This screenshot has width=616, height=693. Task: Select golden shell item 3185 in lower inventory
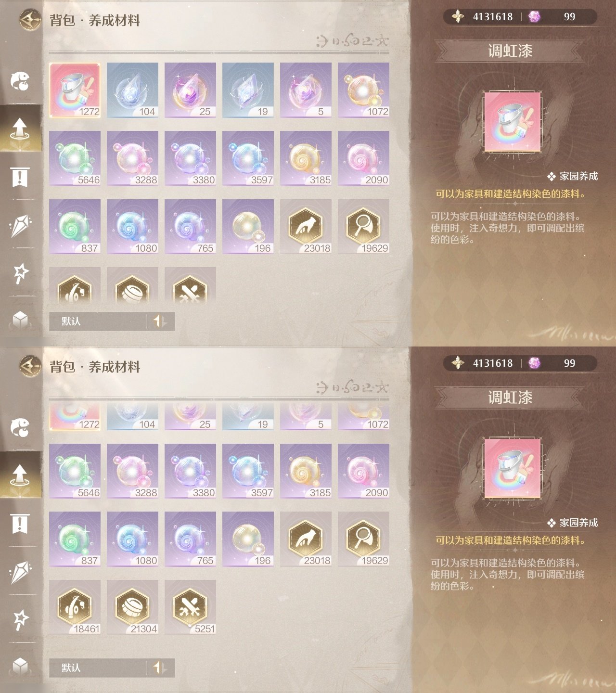(x=306, y=471)
